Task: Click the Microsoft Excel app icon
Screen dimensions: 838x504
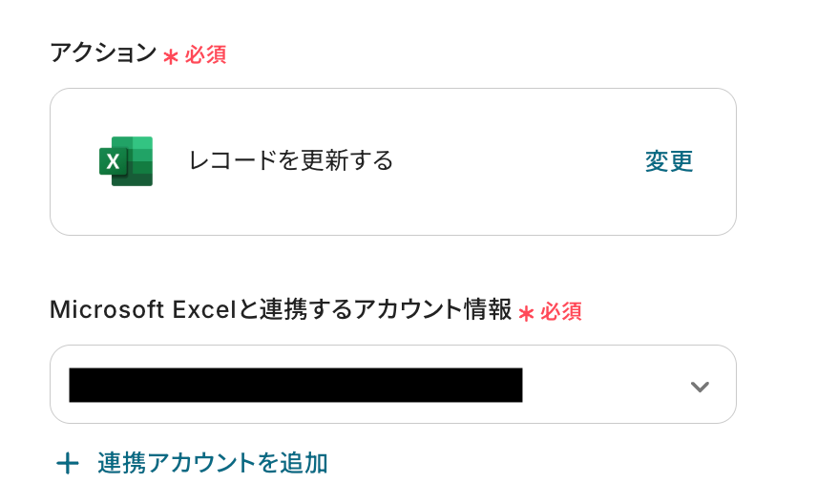Action: click(x=126, y=160)
